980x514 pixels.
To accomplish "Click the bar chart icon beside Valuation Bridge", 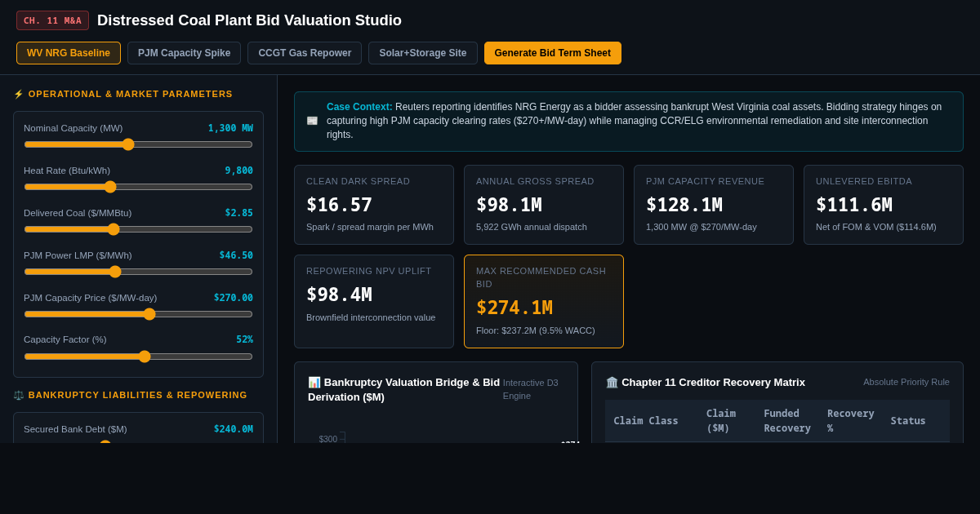I will tap(314, 383).
